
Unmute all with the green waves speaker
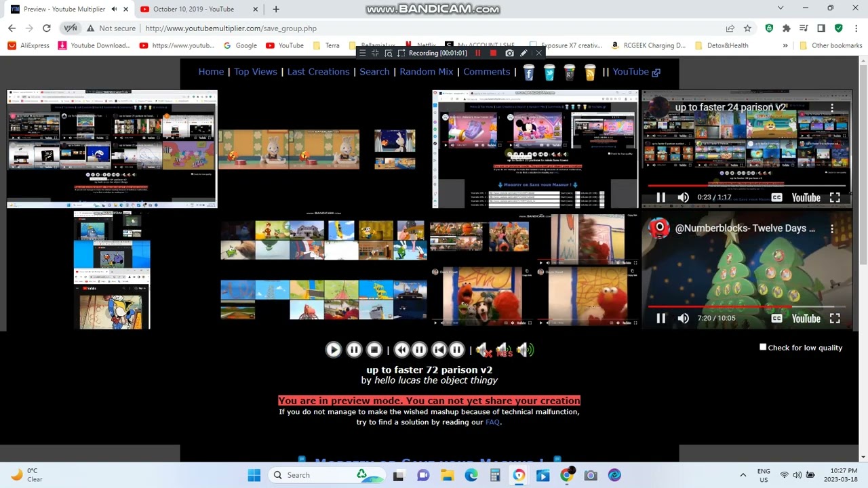[525, 350]
